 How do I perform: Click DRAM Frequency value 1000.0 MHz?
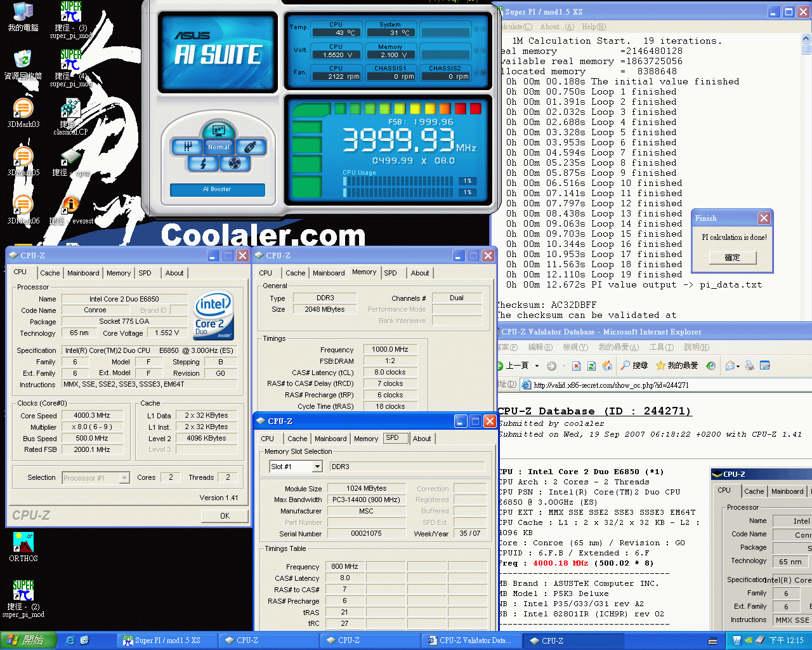pos(390,349)
